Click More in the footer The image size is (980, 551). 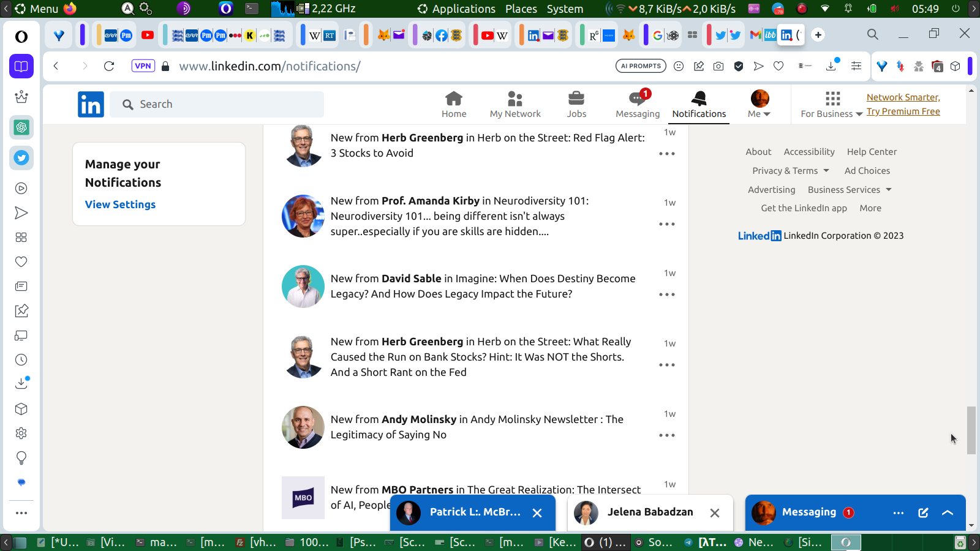[870, 208]
